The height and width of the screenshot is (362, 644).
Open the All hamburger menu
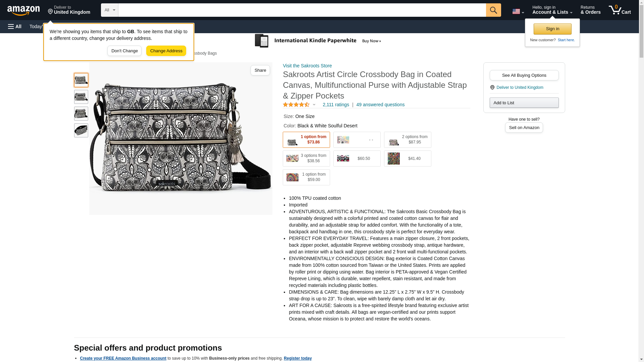point(15,26)
